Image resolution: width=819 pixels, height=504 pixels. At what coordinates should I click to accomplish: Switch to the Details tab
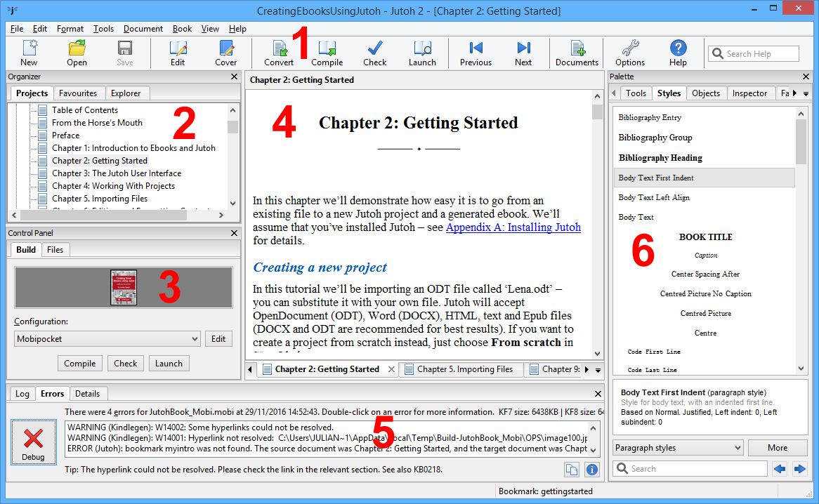click(87, 394)
